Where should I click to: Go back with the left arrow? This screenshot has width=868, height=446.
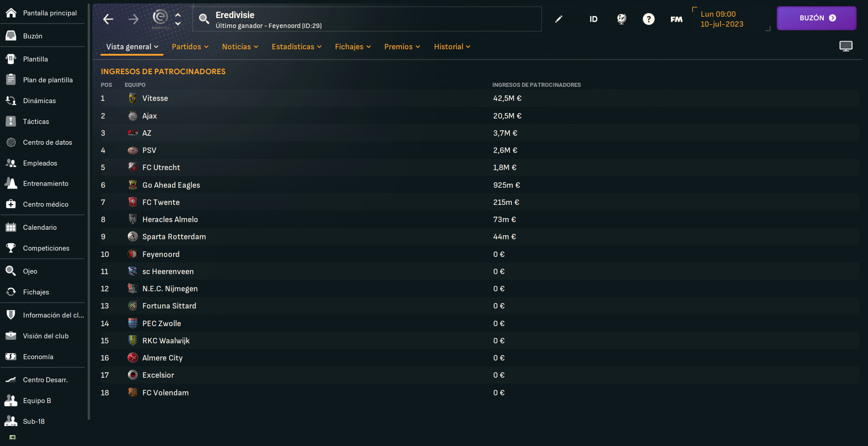[x=108, y=19]
